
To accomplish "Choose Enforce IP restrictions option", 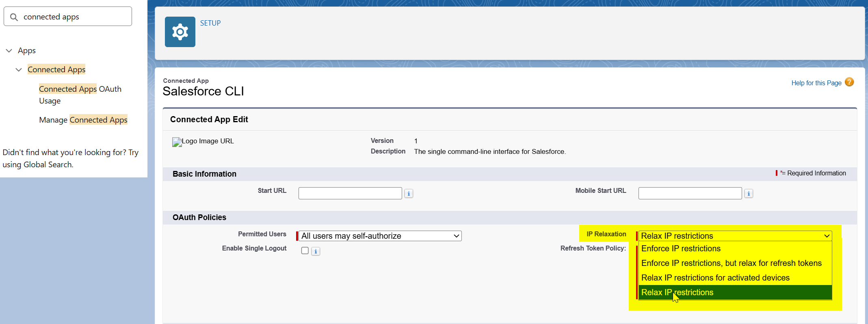I will coord(735,248).
